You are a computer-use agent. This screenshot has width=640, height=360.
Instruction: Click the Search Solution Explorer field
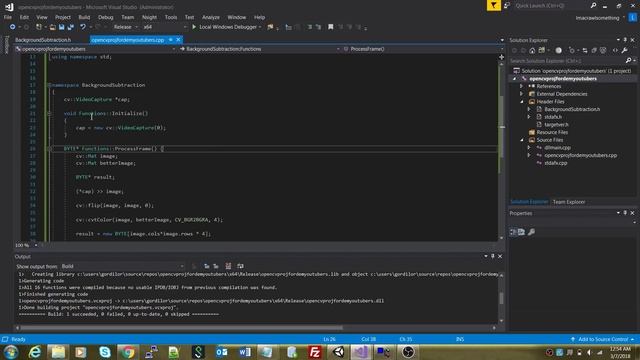(567, 60)
